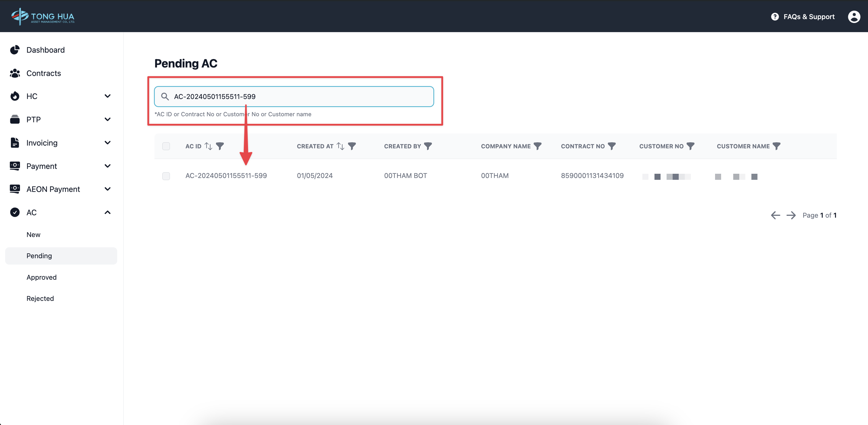Open the Approved AC submenu item
868x425 pixels.
coord(41,277)
